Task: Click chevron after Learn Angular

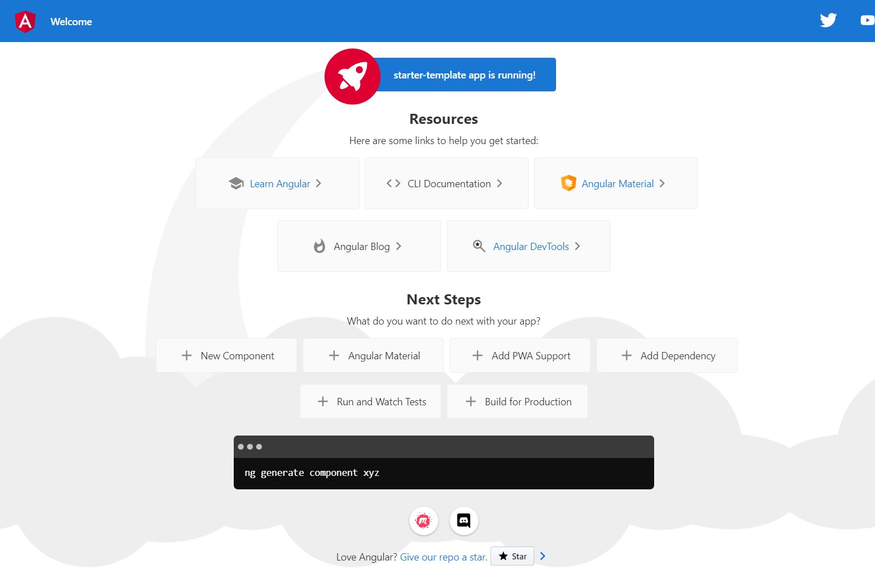Action: tap(318, 183)
